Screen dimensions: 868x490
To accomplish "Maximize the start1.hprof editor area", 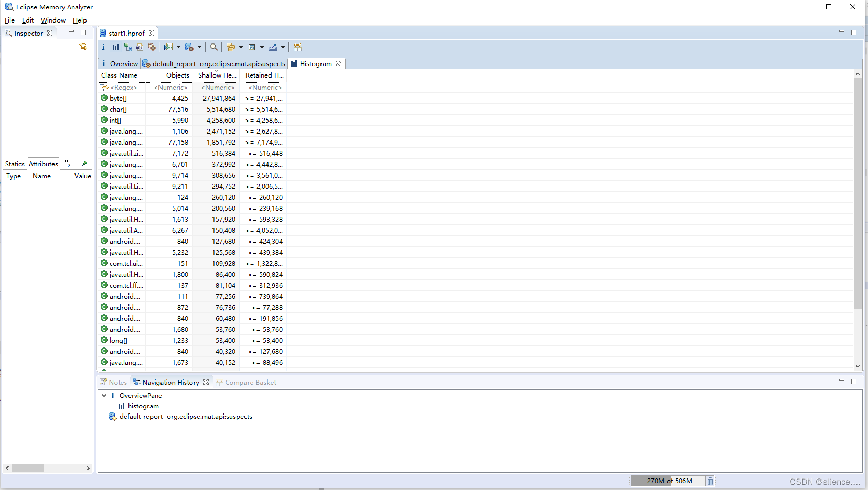I will (x=854, y=32).
